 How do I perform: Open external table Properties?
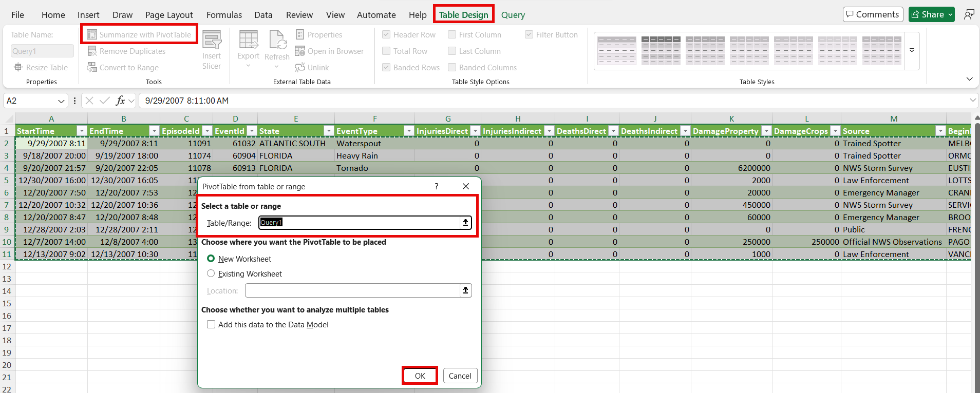tap(319, 34)
